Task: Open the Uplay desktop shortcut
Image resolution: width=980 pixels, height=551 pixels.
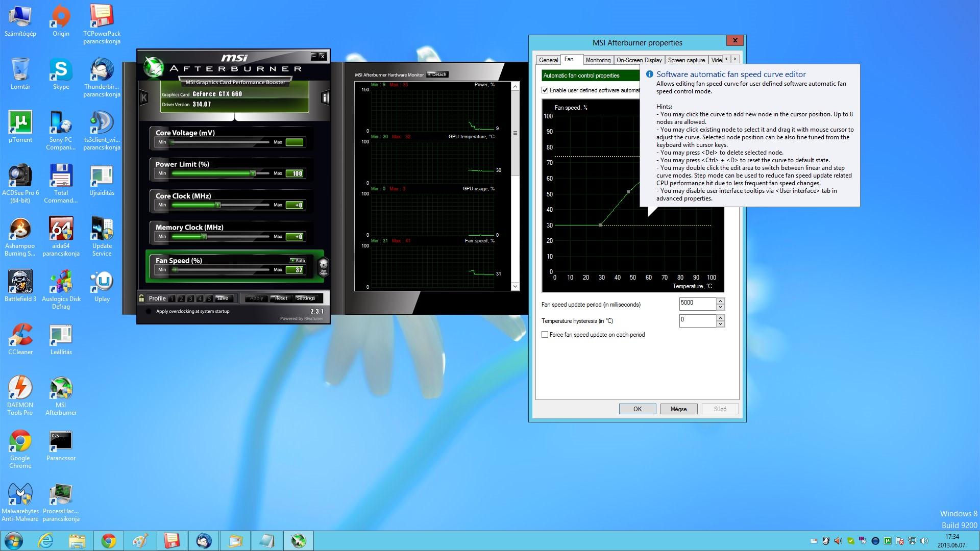Action: [102, 286]
